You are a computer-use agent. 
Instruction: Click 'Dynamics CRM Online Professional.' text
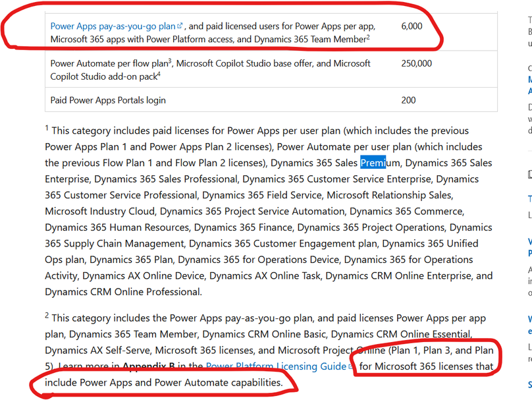123,292
